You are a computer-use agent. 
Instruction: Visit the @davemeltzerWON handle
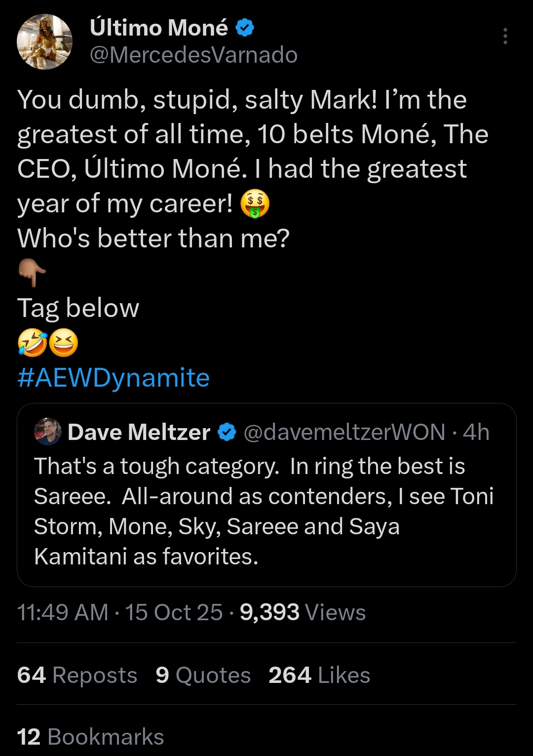click(x=344, y=432)
